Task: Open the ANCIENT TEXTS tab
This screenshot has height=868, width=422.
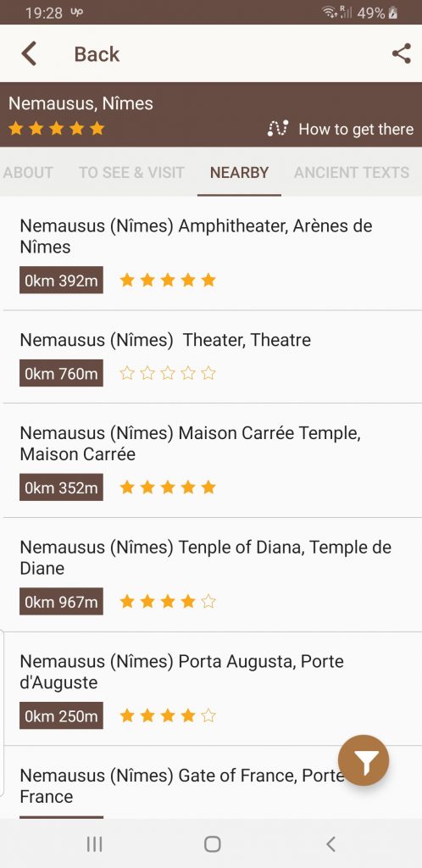Action: click(352, 173)
